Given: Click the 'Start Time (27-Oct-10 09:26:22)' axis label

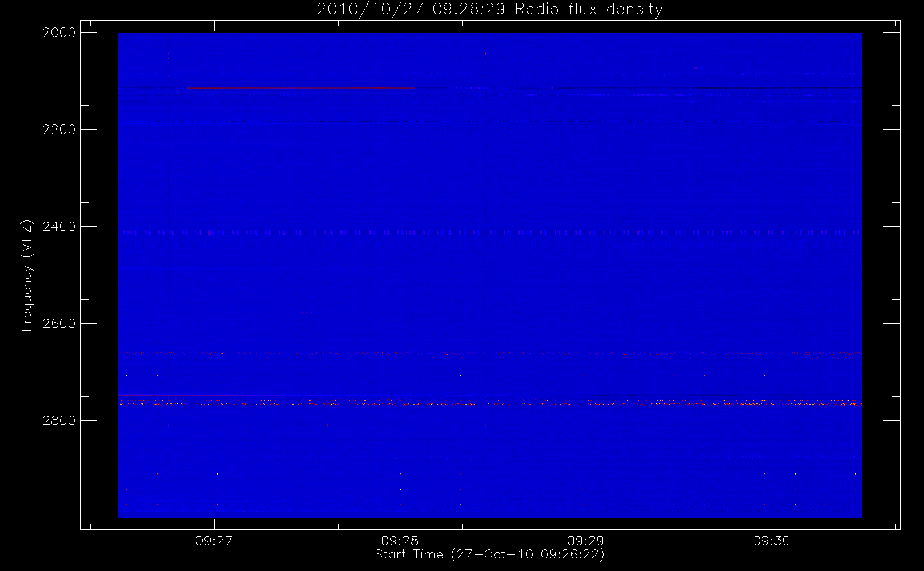Looking at the screenshot, I should pos(489,554).
